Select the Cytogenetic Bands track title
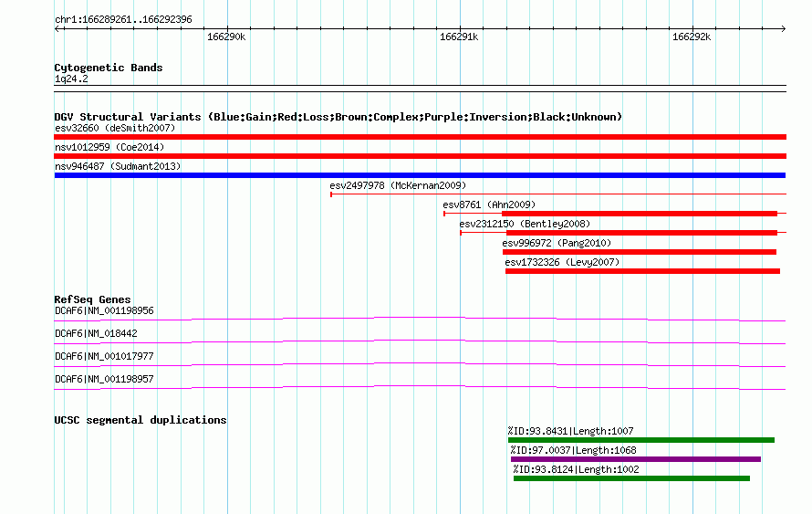 [109, 68]
